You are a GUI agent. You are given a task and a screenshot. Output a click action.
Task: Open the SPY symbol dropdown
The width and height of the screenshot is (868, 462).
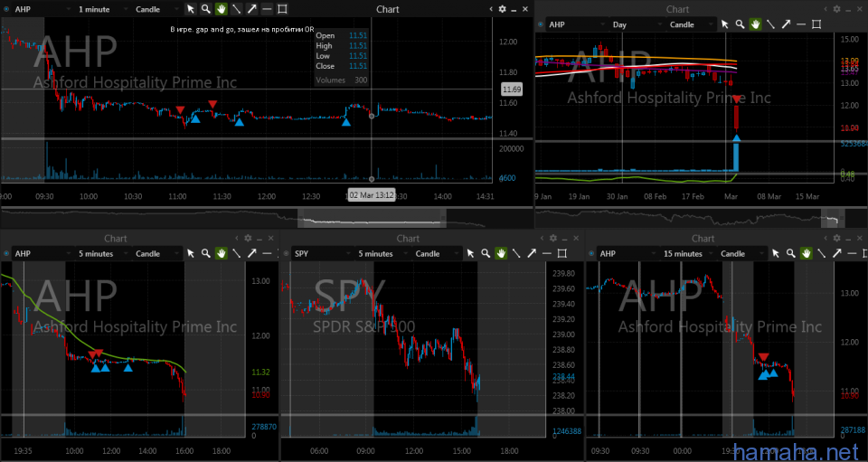(x=322, y=253)
